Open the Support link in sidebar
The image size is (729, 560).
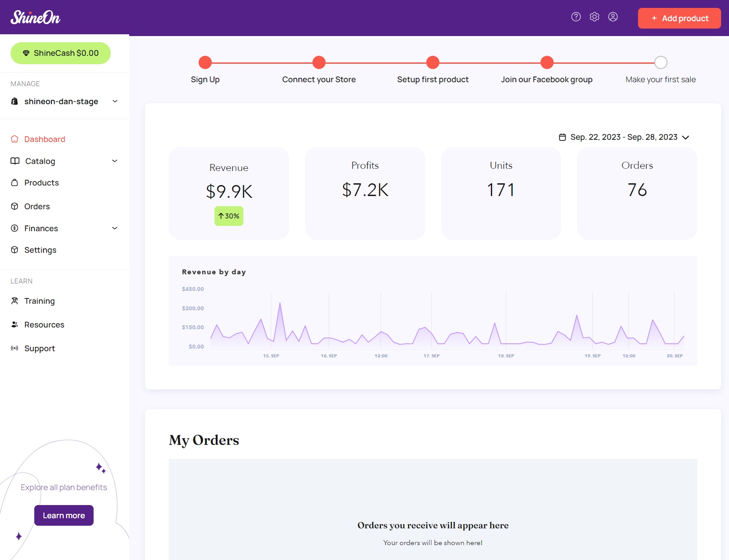click(x=40, y=348)
